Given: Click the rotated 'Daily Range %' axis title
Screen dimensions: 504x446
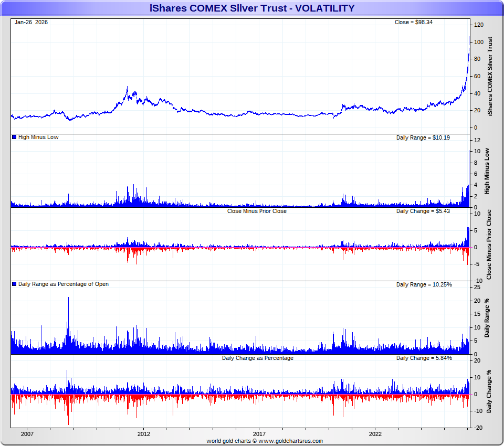Looking at the screenshot, I should (487, 318).
